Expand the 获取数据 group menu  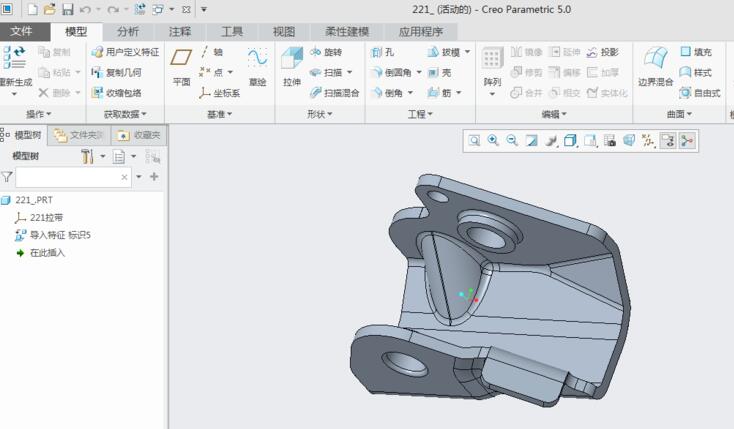tap(125, 114)
